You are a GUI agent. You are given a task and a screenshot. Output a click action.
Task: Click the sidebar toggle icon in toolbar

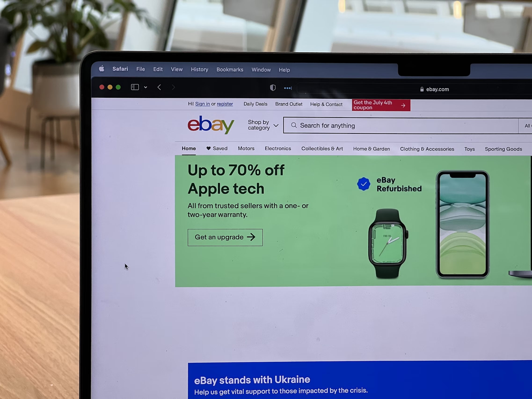(x=135, y=87)
